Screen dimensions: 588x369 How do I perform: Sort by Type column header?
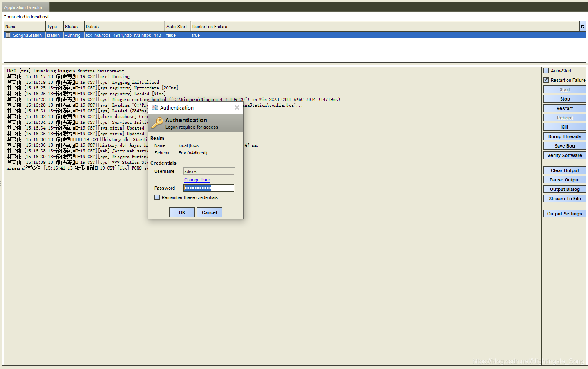coord(54,27)
